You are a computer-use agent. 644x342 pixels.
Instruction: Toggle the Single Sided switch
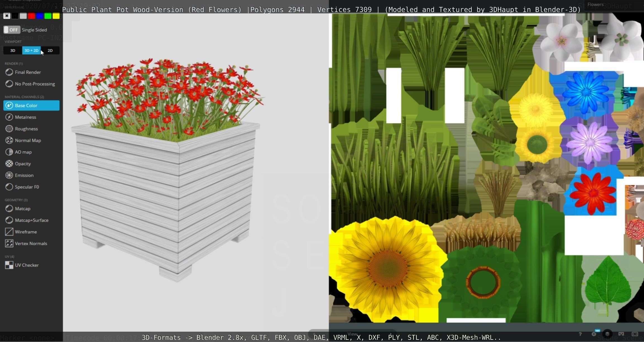pos(12,30)
